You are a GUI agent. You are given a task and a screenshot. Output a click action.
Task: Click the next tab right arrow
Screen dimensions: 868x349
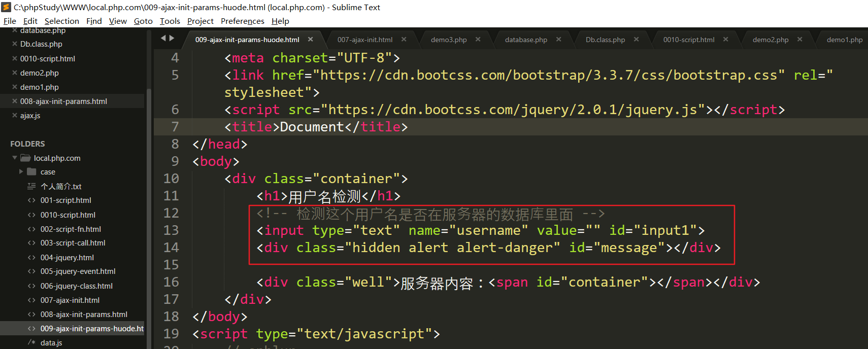pos(172,38)
